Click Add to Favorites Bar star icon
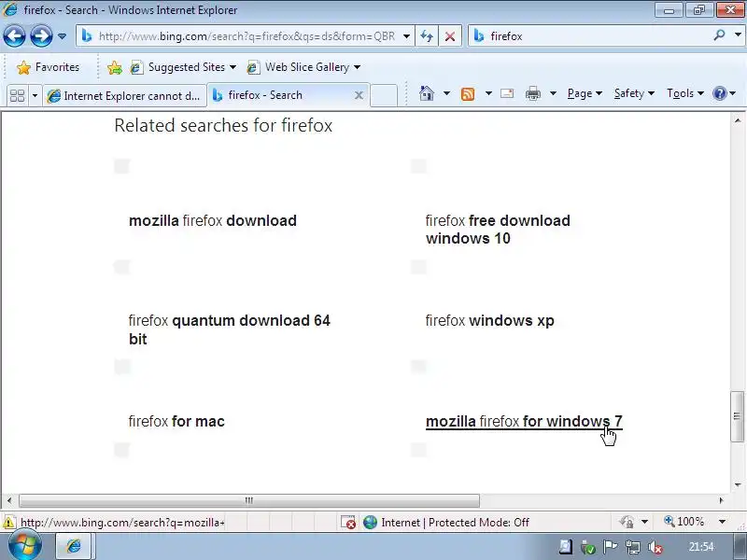 pyautogui.click(x=115, y=67)
